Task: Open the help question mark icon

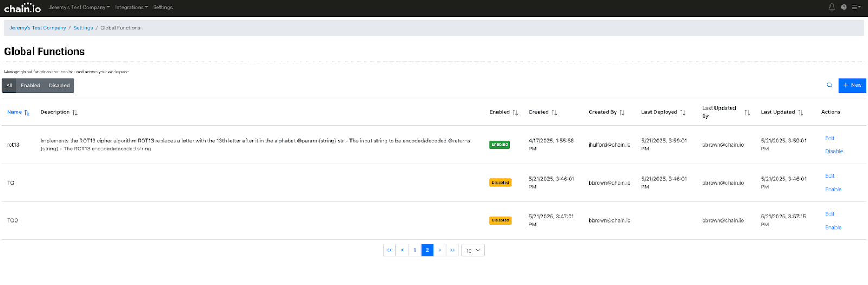Action: (x=844, y=7)
